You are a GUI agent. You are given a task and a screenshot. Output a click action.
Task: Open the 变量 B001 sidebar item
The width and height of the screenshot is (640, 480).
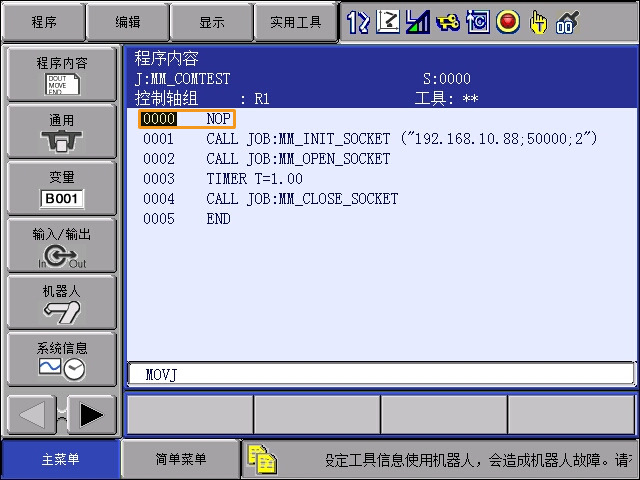(x=62, y=189)
